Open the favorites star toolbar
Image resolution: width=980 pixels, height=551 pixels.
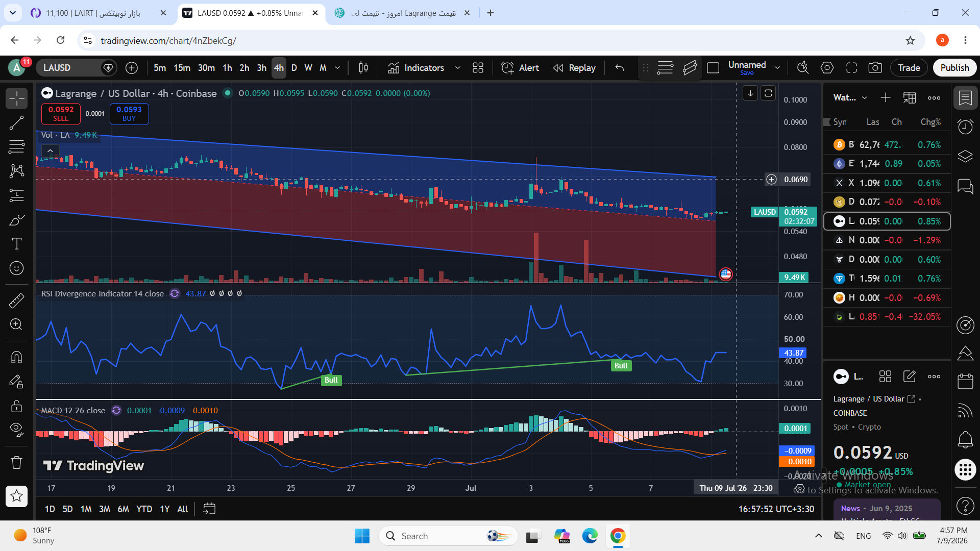(x=16, y=496)
